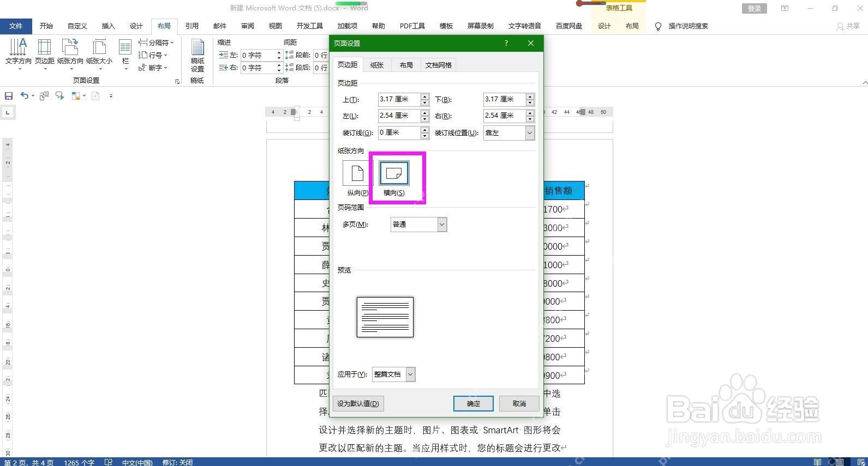Click the 取消 button
Image resolution: width=868 pixels, height=466 pixels.
tap(519, 403)
